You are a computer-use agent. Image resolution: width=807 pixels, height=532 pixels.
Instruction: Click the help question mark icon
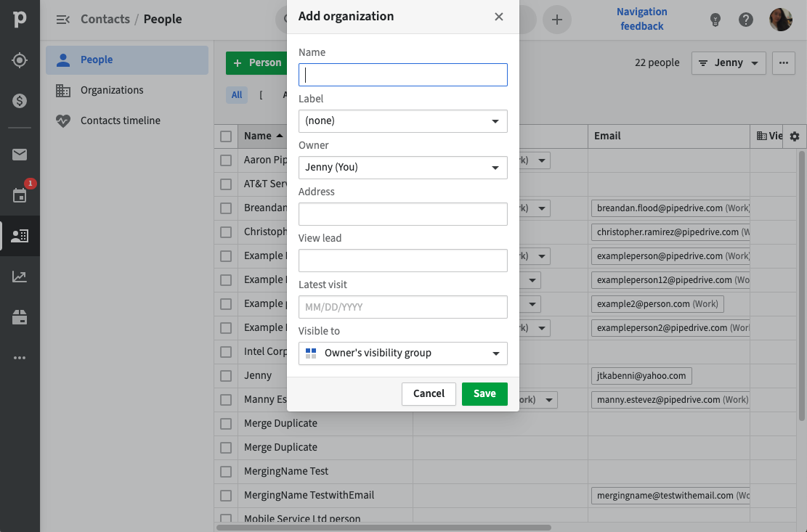pos(746,20)
